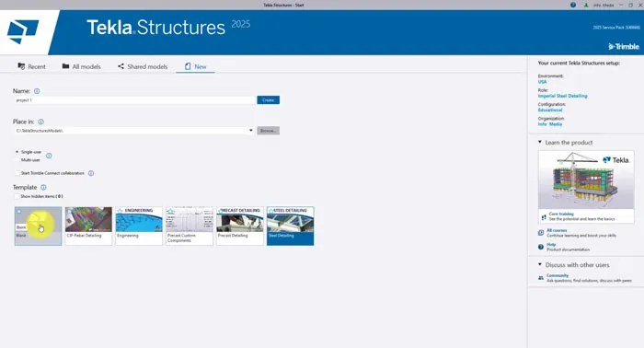Click the Browse button
The width and height of the screenshot is (644, 348).
tap(269, 131)
